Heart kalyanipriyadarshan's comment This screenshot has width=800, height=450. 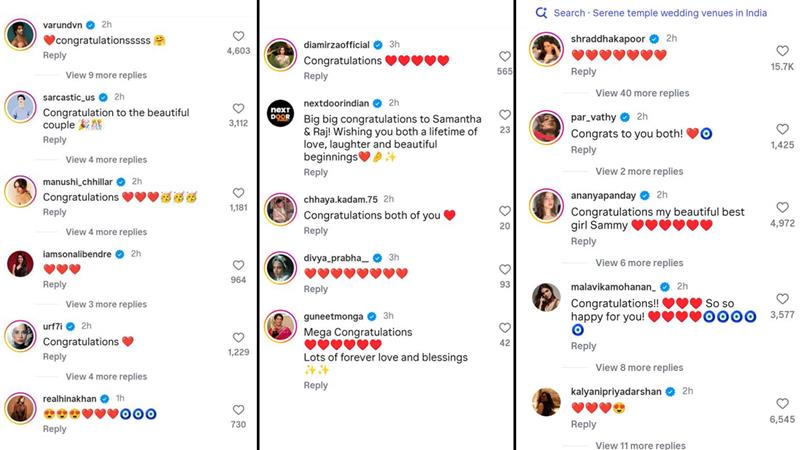(782, 403)
